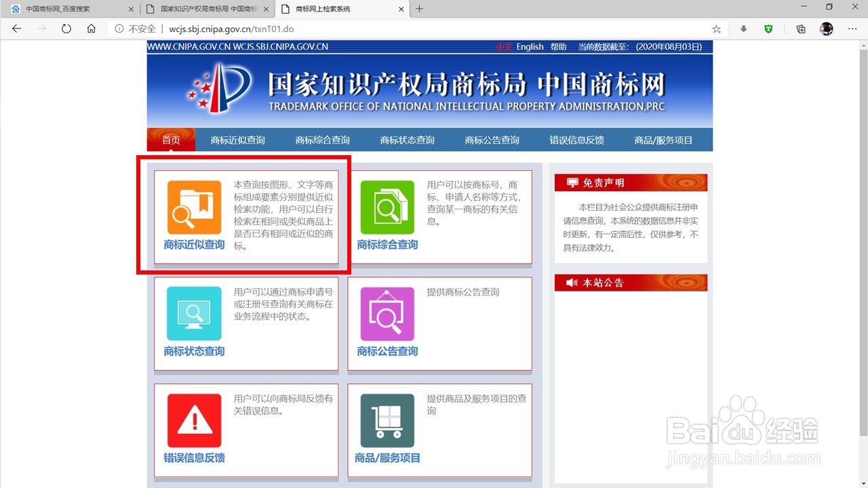Click the 商标近似查询 card title link
This screenshot has height=488, width=868.
(194, 244)
